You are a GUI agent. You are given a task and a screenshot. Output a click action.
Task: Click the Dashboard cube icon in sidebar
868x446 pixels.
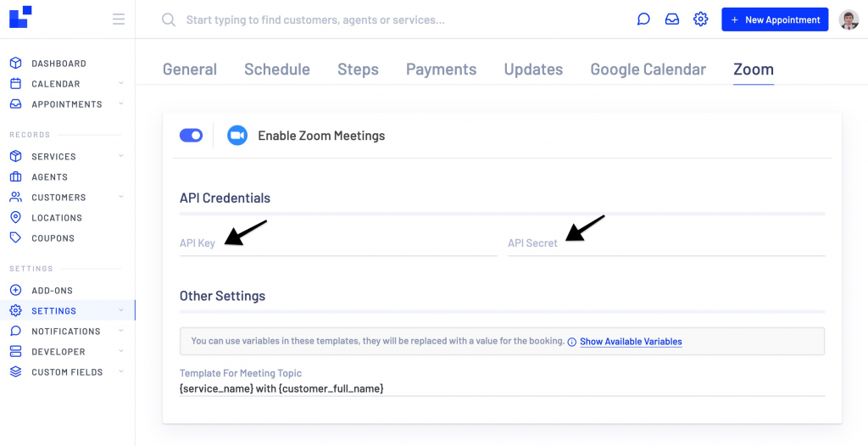click(15, 63)
